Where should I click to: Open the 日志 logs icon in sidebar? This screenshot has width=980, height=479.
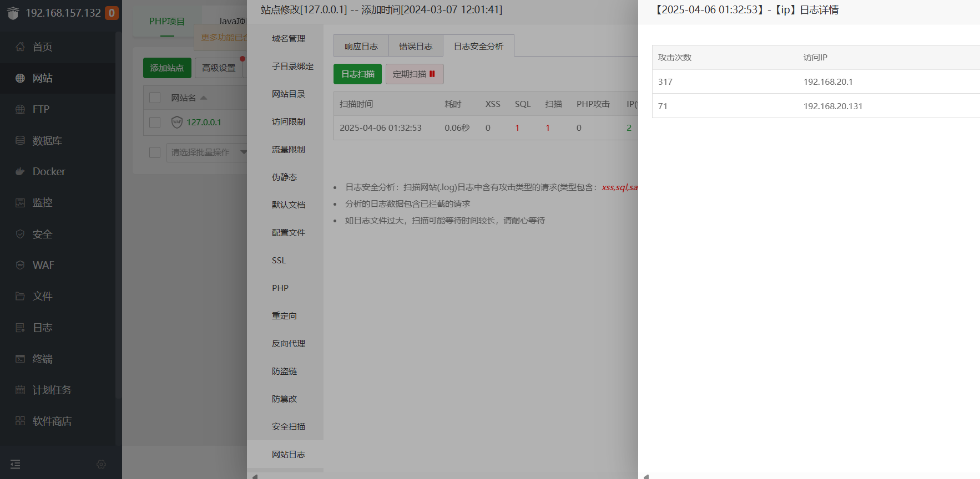(20, 328)
